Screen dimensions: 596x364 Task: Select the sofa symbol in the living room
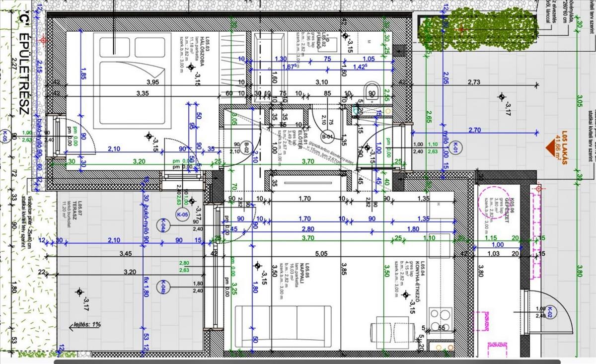click(x=283, y=326)
